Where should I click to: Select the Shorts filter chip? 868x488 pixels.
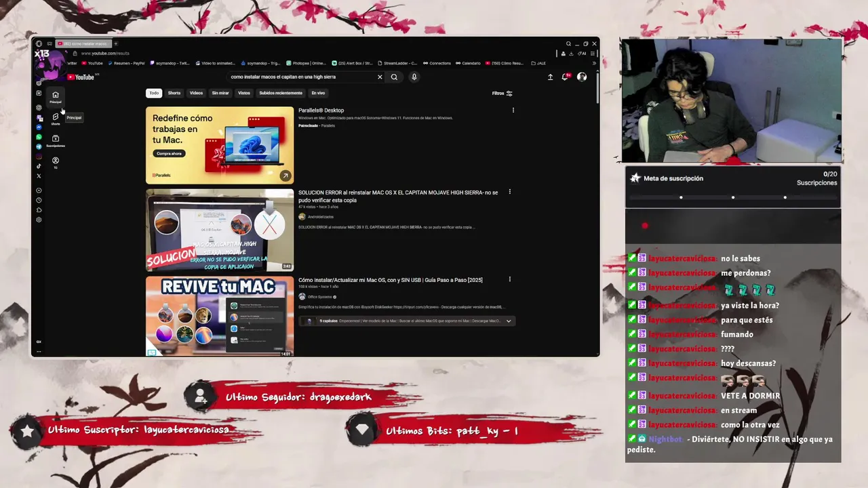tap(174, 93)
